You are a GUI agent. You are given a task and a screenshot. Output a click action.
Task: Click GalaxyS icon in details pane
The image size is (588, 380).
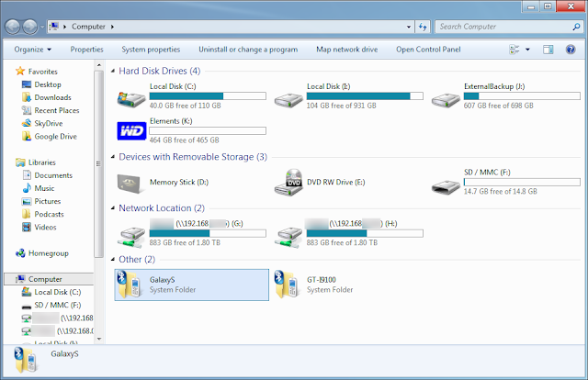[25, 360]
